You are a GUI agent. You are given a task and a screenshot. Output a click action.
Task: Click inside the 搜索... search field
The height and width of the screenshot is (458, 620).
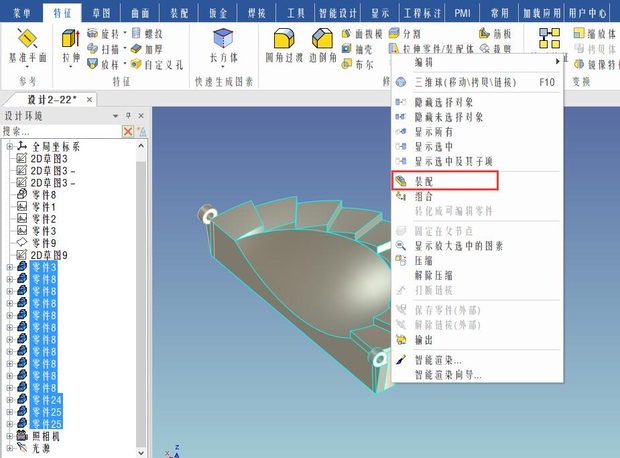[62, 131]
